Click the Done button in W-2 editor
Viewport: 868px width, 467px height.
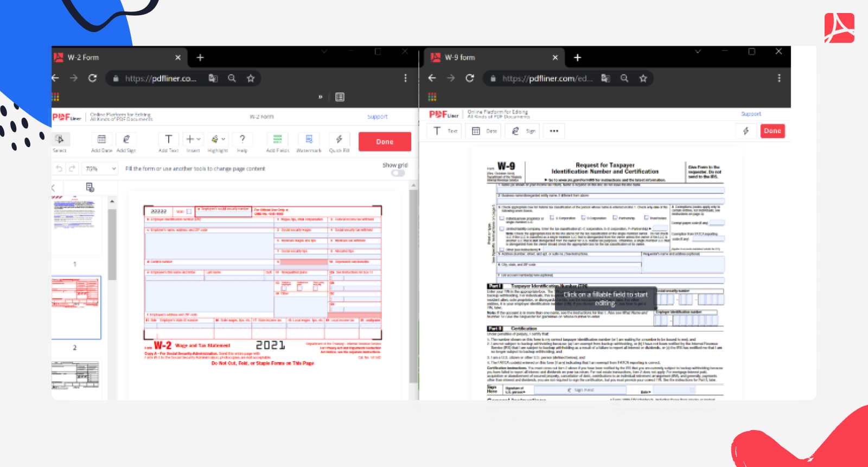[x=385, y=142]
